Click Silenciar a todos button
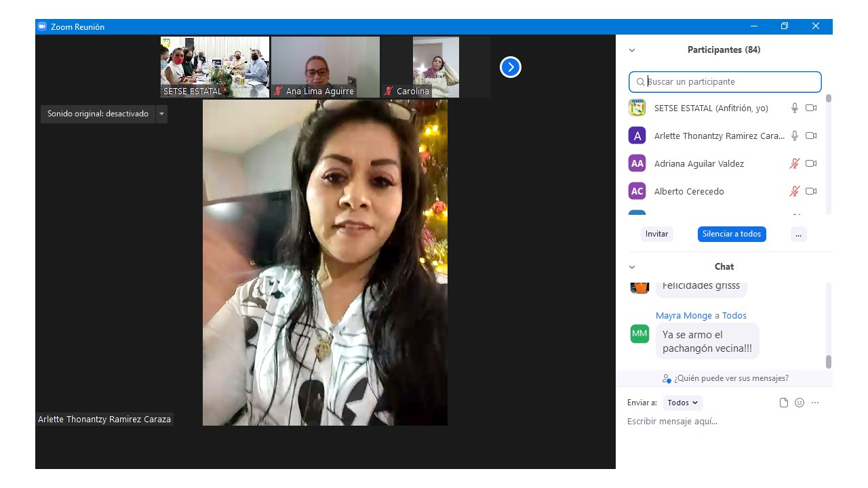This screenshot has width=868, height=488. pyautogui.click(x=732, y=234)
